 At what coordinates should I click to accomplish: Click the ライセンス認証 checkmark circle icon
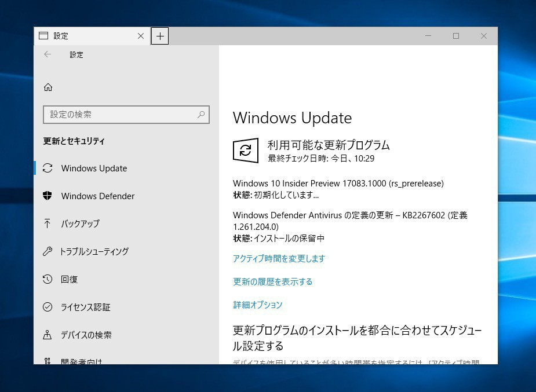tap(48, 307)
